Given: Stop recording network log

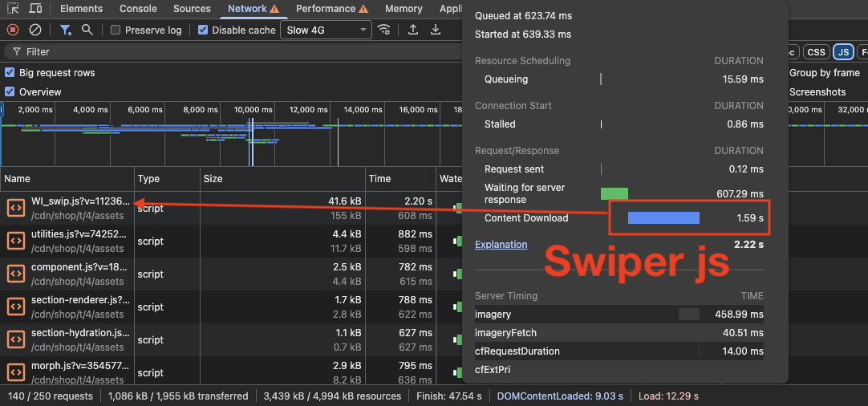Looking at the screenshot, I should [13, 30].
